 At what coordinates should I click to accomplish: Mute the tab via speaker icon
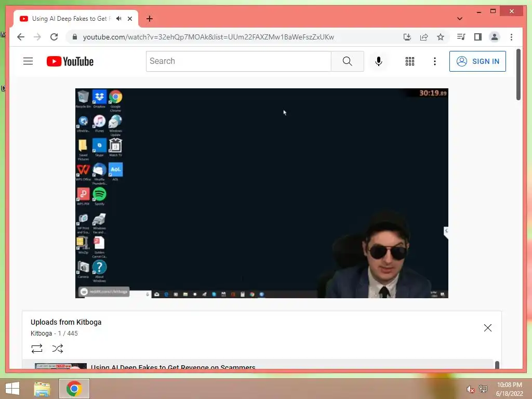coord(119,19)
